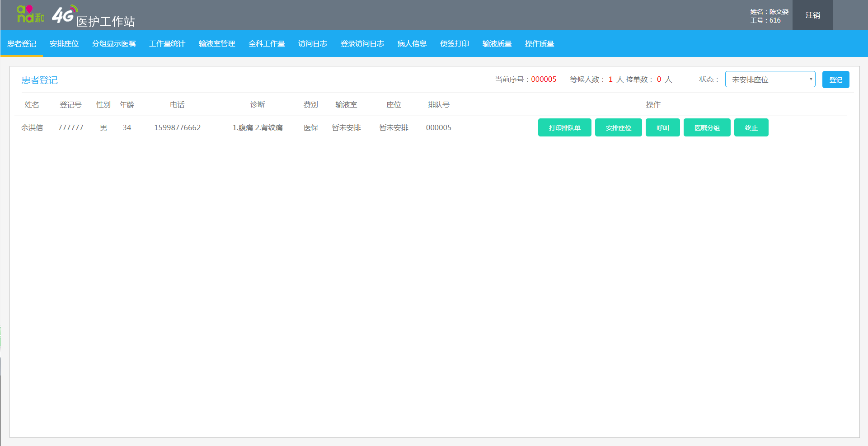Click the 医保 fee type cell
The image size is (868, 446).
point(311,128)
